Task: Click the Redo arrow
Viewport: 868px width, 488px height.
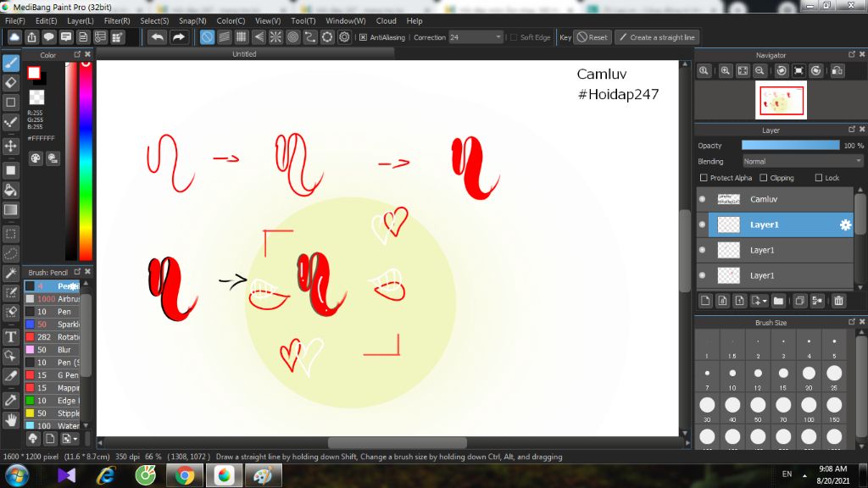Action: [178, 37]
